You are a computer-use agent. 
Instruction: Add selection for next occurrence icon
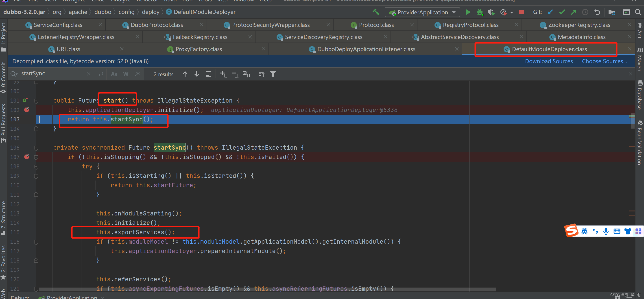(223, 74)
